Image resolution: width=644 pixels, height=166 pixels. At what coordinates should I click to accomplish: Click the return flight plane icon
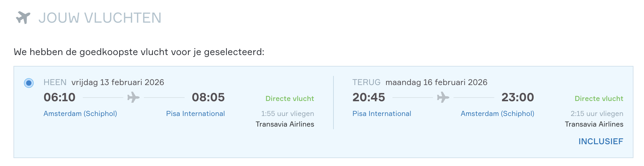coord(443,97)
